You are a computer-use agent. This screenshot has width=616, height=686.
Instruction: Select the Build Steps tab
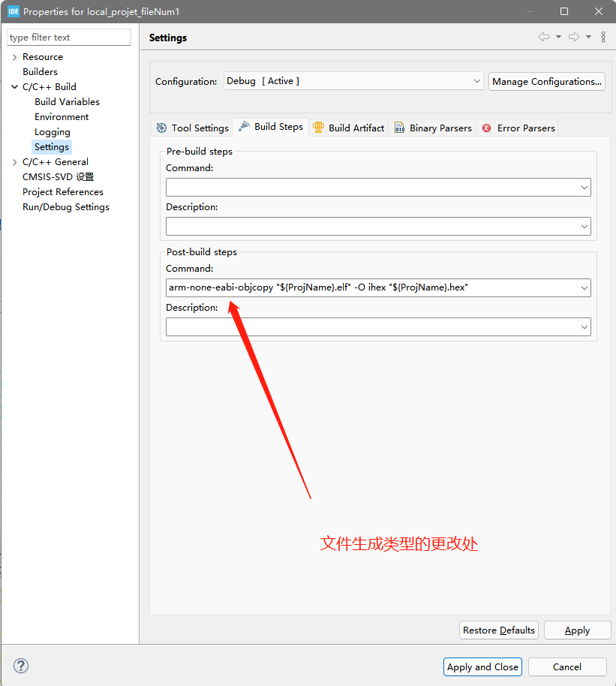270,127
